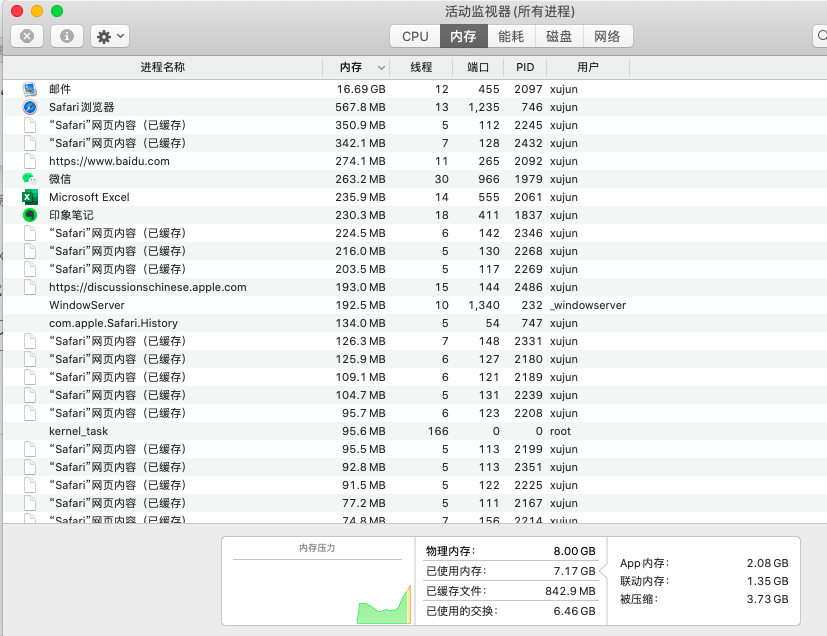Open the gear action dropdown menu

109,36
